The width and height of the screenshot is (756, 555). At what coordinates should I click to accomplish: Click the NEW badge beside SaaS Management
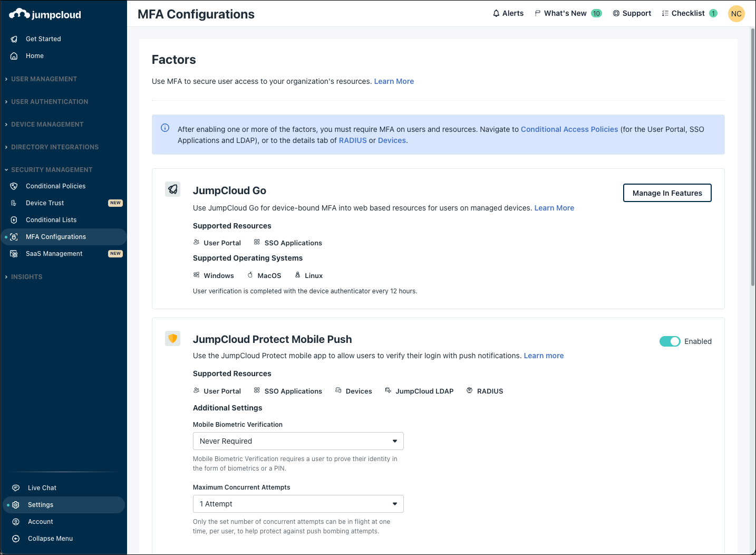tap(115, 254)
